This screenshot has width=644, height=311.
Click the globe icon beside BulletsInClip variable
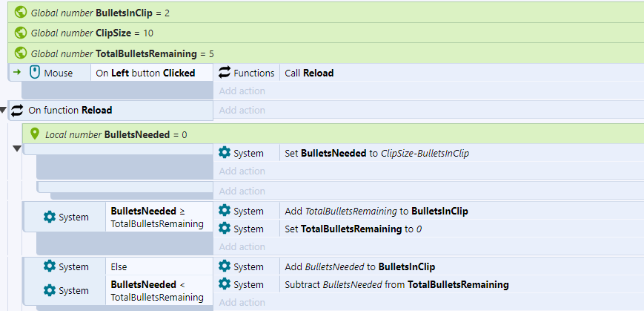point(20,13)
